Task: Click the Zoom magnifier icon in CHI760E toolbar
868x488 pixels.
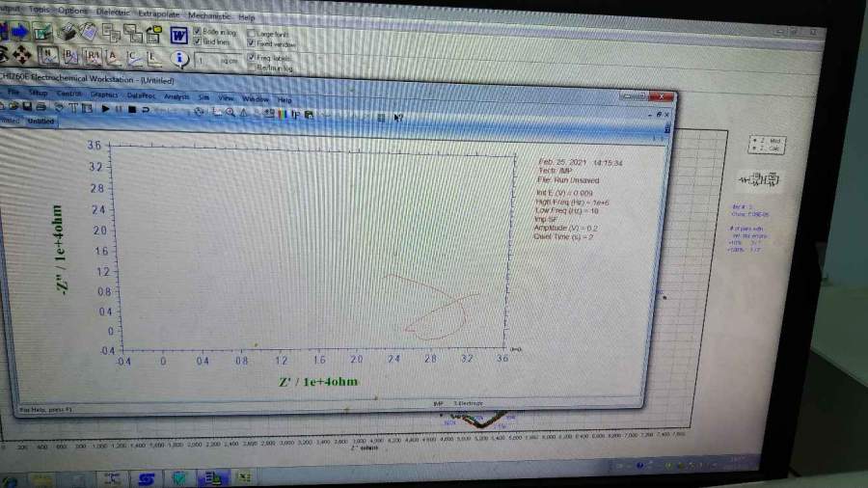Action: (x=231, y=112)
